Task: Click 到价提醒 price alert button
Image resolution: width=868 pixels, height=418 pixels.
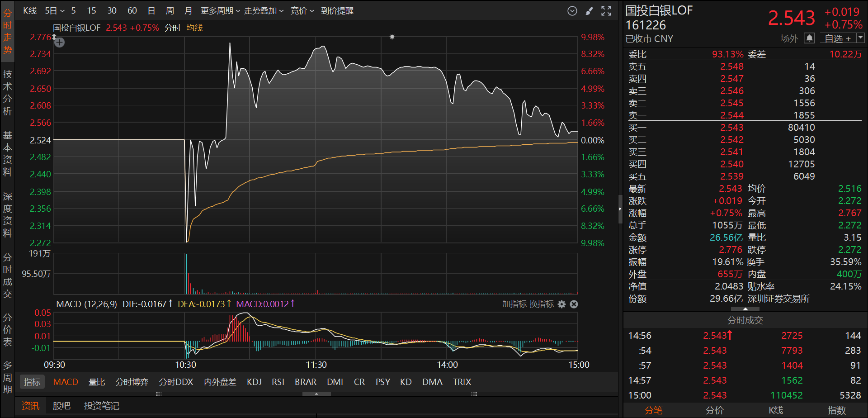Action: [337, 11]
